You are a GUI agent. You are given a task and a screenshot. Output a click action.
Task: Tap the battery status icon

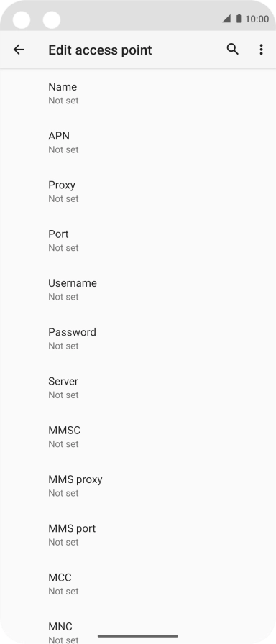(x=239, y=19)
